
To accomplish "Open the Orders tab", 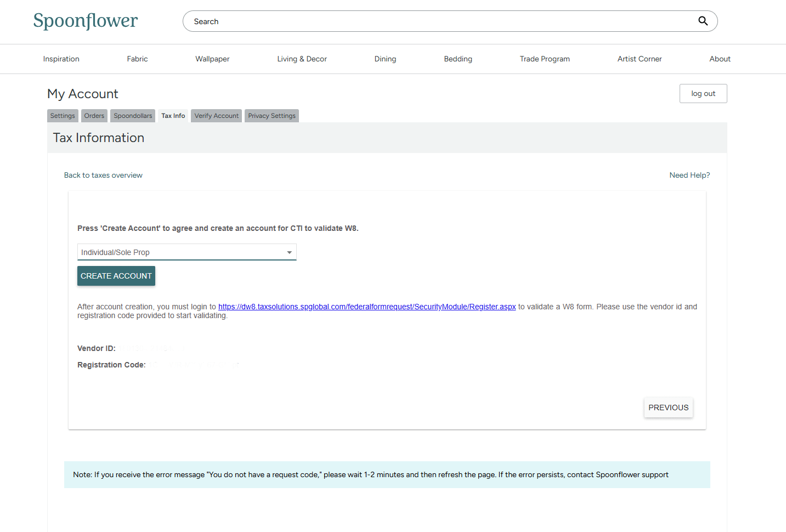I will click(x=94, y=116).
